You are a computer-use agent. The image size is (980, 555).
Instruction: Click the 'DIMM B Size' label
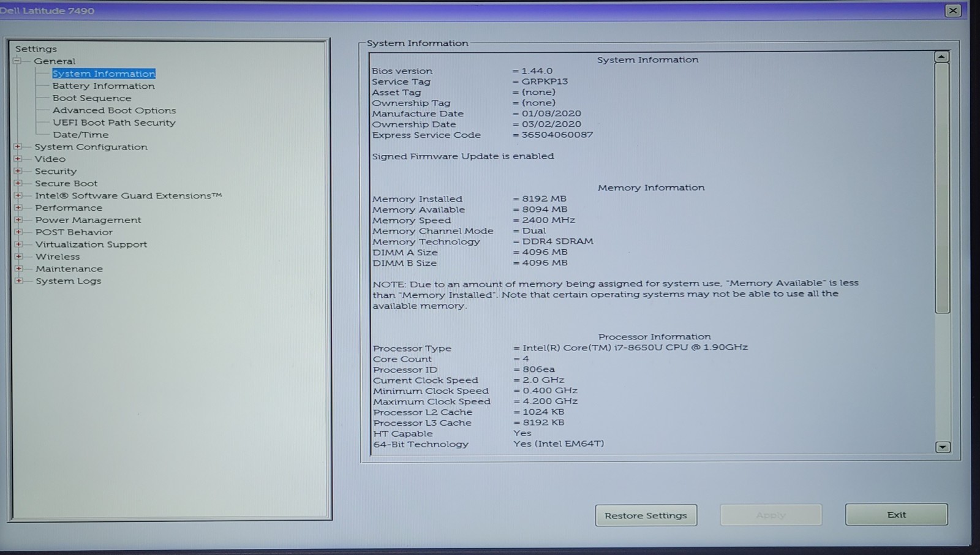coord(405,263)
